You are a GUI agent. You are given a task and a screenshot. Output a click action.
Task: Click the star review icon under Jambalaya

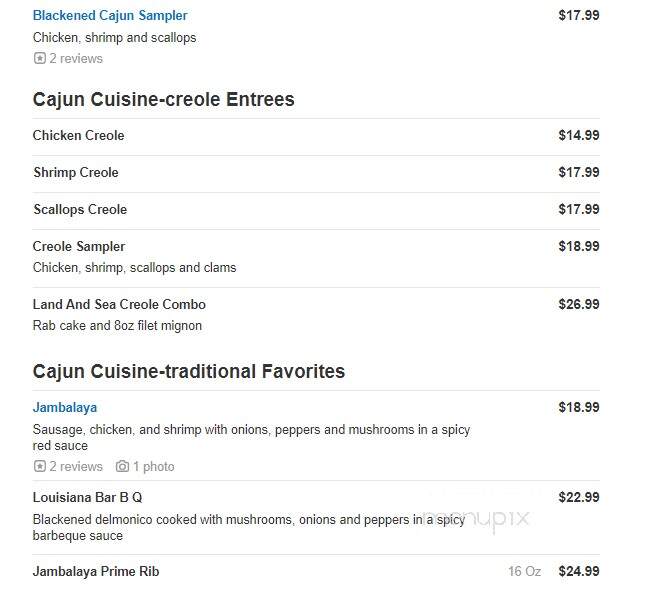[x=40, y=466]
